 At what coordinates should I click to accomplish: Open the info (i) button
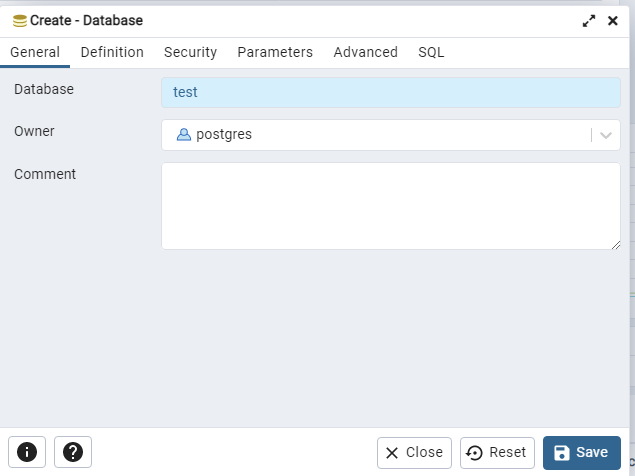(x=27, y=452)
